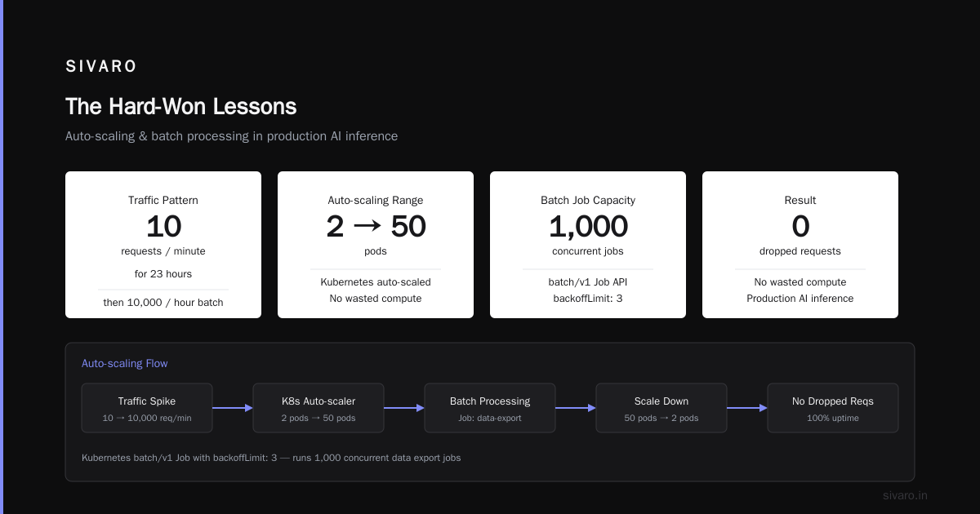Click 'Production AI inference' text
This screenshot has width=980, height=514.
[800, 299]
